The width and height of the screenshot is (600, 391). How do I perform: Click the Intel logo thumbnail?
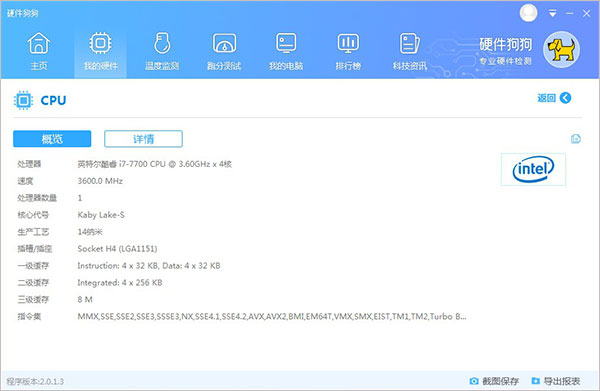pyautogui.click(x=533, y=169)
